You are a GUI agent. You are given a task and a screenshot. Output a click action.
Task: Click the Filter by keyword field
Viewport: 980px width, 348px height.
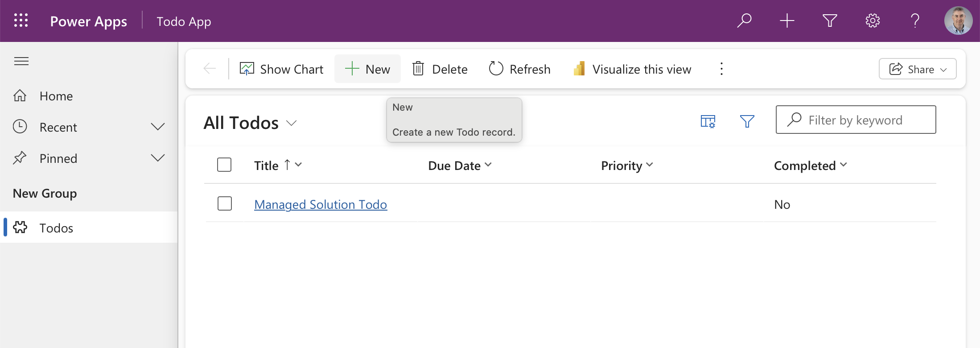[856, 120]
